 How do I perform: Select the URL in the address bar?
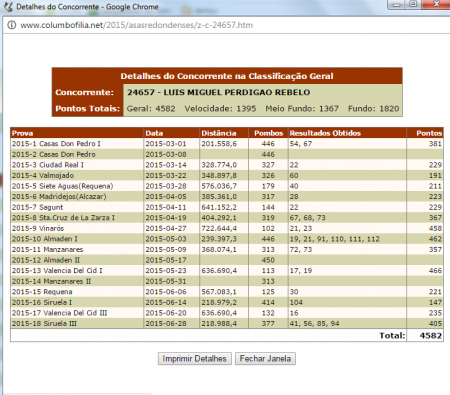pos(137,25)
